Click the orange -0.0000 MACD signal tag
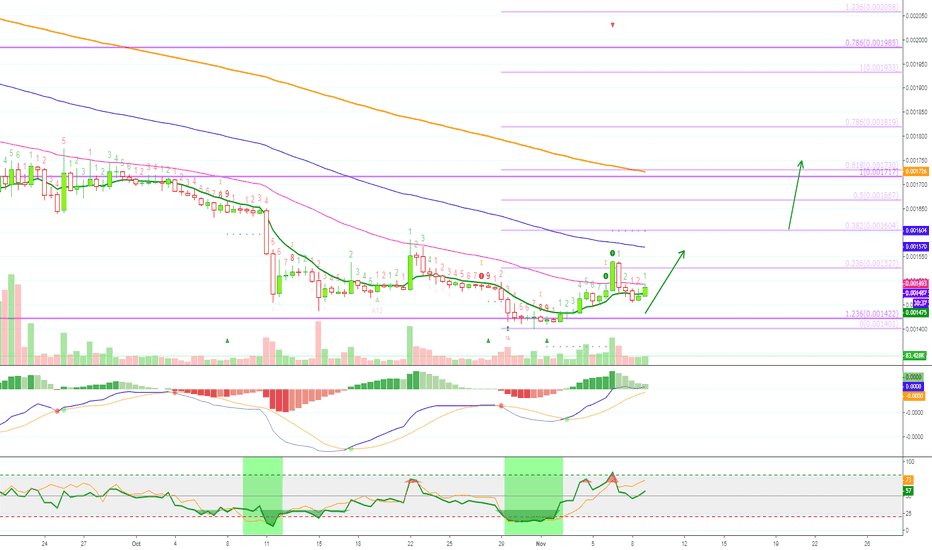The width and height of the screenshot is (932, 550). [x=914, y=395]
